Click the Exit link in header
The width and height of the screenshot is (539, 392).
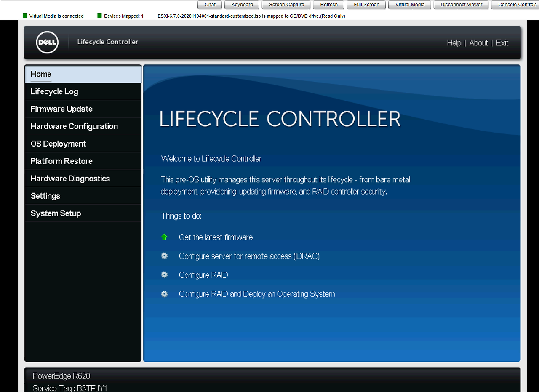pyautogui.click(x=502, y=43)
